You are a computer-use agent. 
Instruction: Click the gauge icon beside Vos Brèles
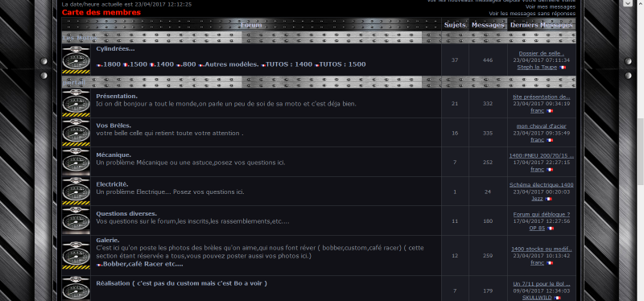[76, 132]
